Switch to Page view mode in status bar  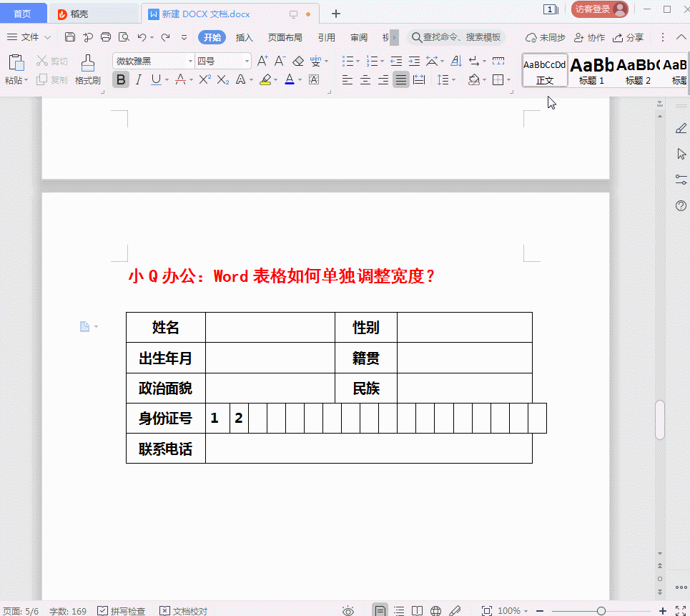380,610
